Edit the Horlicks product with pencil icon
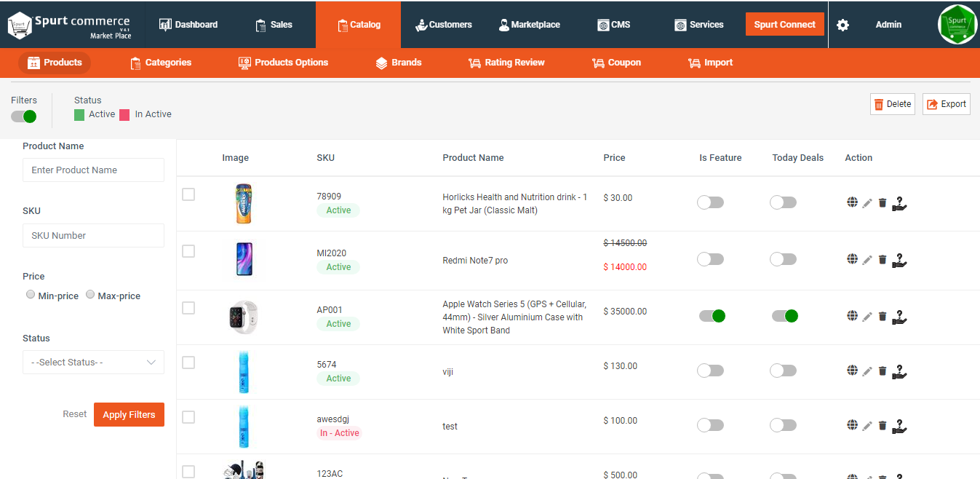Viewport: 980px width, 479px height. coord(867,203)
